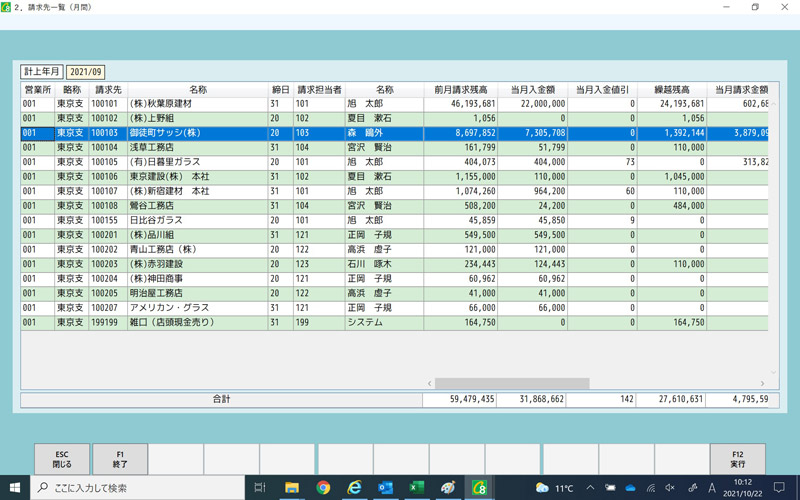This screenshot has height=500, width=800.
Task: Open Task View in the taskbar
Action: [260, 488]
